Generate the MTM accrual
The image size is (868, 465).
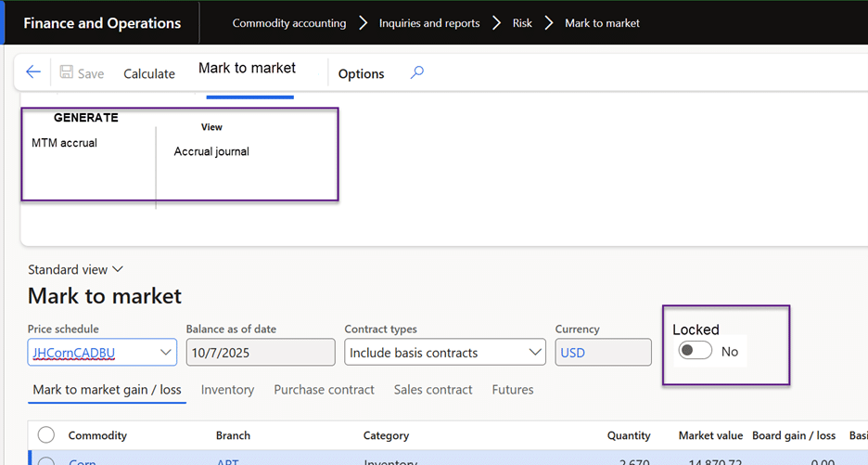tap(64, 143)
